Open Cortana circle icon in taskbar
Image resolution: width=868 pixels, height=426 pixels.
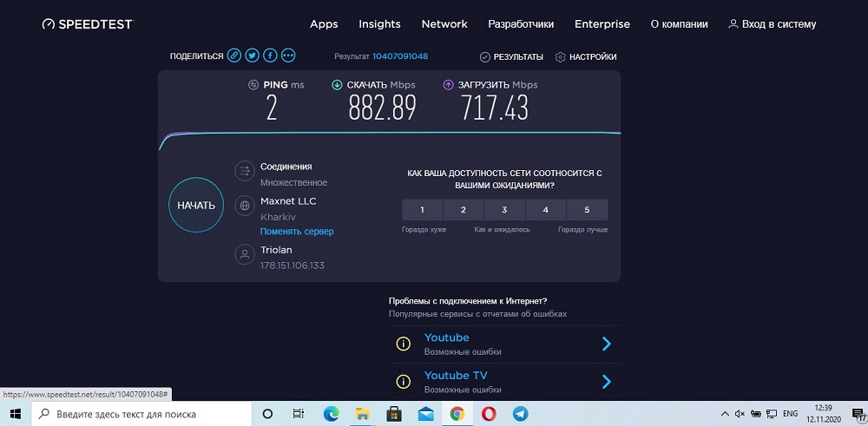coord(267,414)
